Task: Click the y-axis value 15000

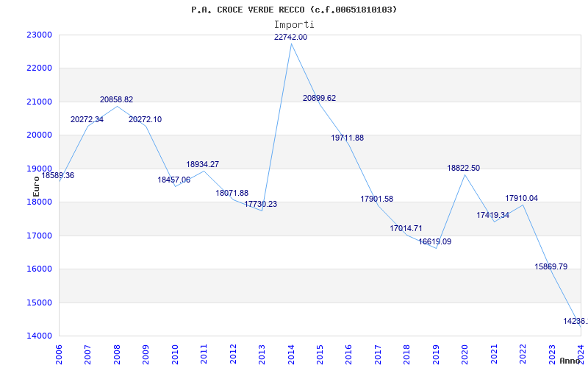Action: [40, 302]
